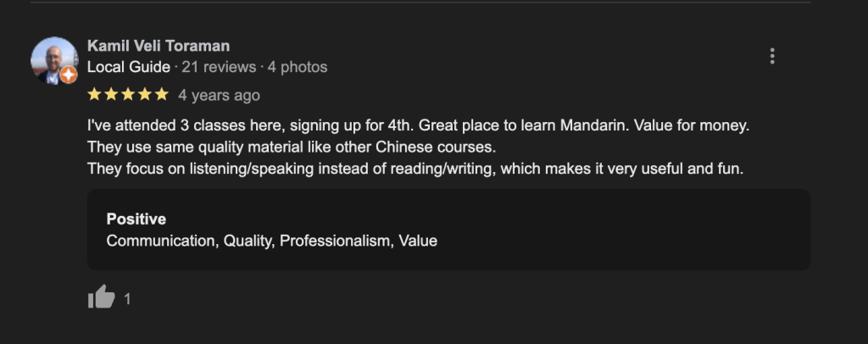Click the fifth gold rating star
Screen dimensions: 868x344
(x=162, y=94)
